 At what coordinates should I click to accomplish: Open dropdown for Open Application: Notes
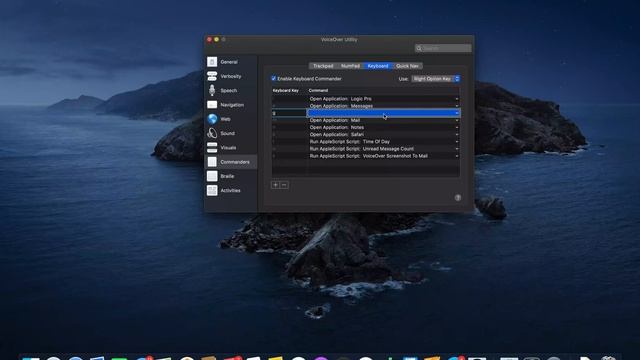457,127
